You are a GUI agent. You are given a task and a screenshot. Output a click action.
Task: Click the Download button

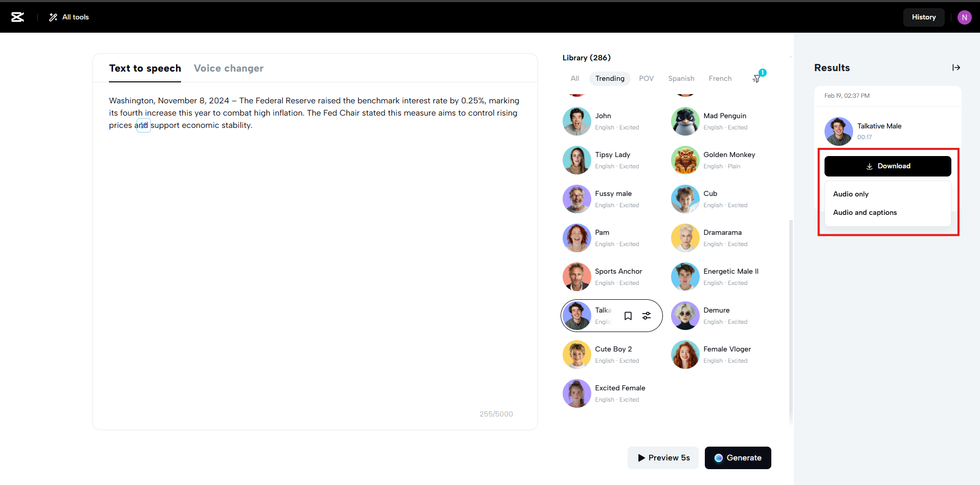888,166
